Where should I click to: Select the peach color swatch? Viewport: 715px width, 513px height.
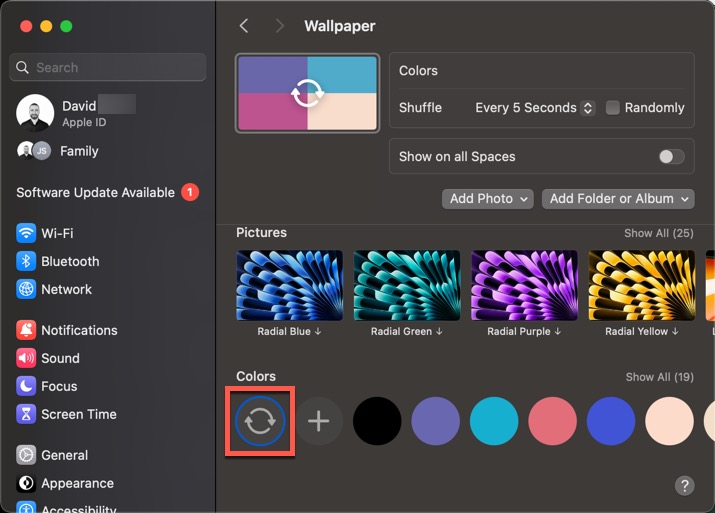669,421
